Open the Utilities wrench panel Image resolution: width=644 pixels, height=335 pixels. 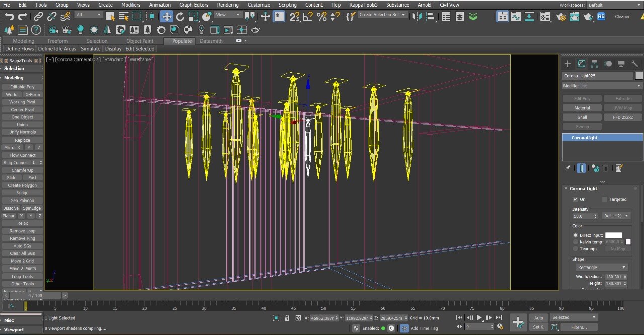pyautogui.click(x=635, y=64)
